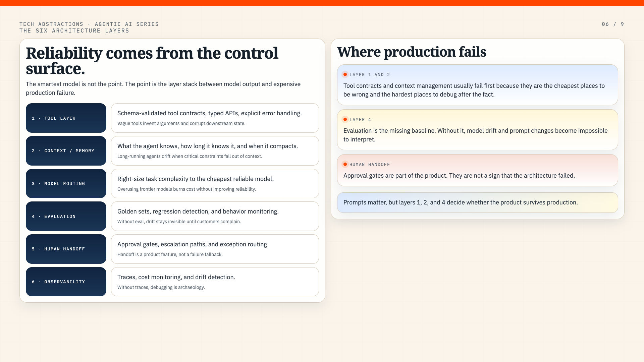Click the 06 / 9 page indicator
This screenshot has height=362, width=644.
coord(613,24)
